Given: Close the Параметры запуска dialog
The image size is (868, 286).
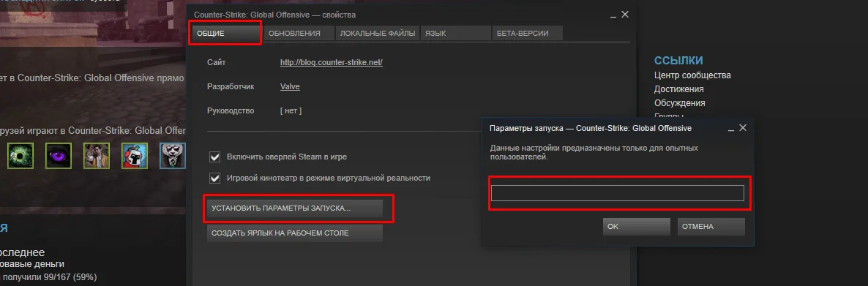Looking at the screenshot, I should (x=743, y=128).
